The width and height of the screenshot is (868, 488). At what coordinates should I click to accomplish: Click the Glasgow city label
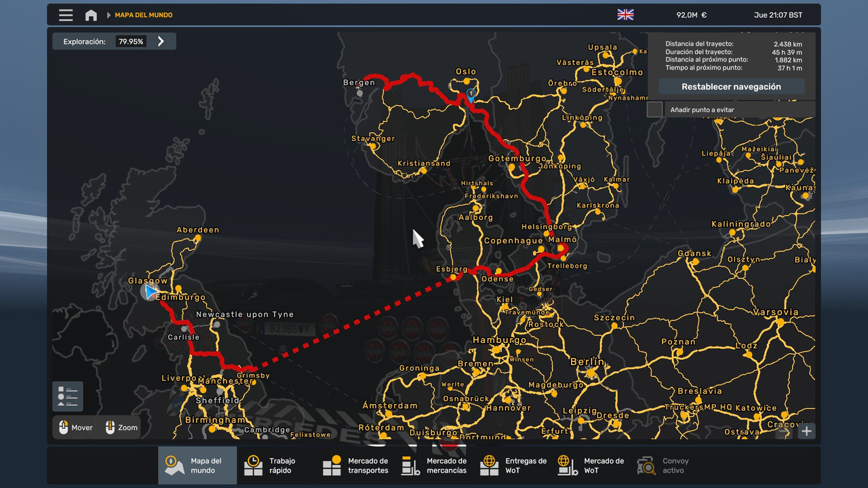[148, 281]
